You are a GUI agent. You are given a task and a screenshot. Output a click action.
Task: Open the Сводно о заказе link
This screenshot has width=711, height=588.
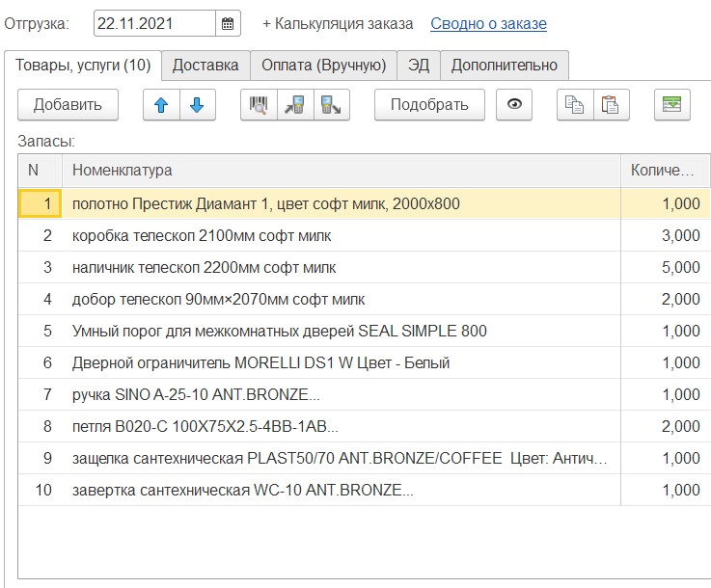coord(488,23)
